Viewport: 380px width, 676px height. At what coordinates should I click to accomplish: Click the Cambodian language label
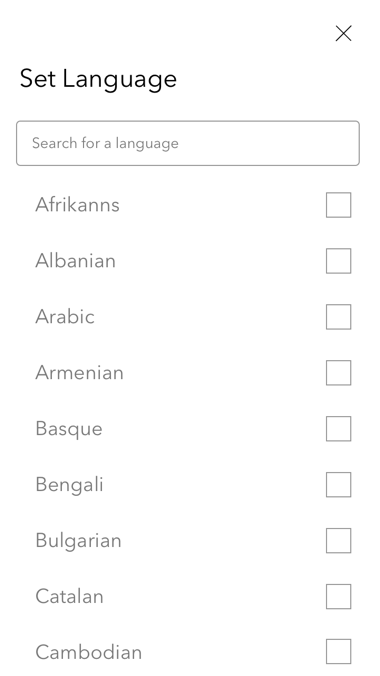(88, 652)
